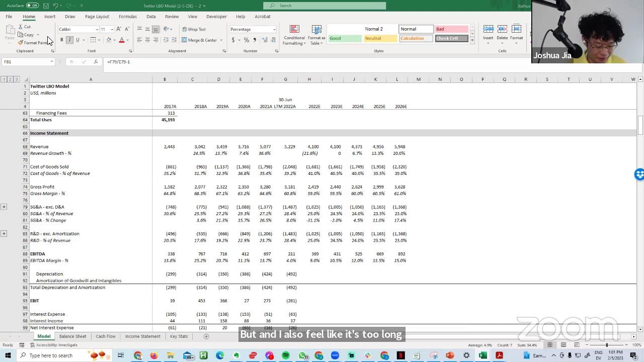Click the Decrease Decimal icon
This screenshot has width=644, height=362.
(272, 40)
